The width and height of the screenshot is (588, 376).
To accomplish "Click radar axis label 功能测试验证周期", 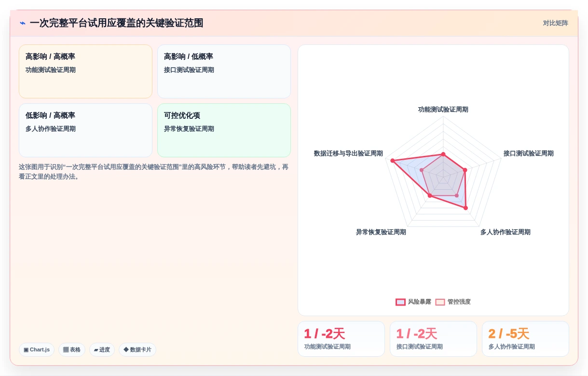I will 443,110.
